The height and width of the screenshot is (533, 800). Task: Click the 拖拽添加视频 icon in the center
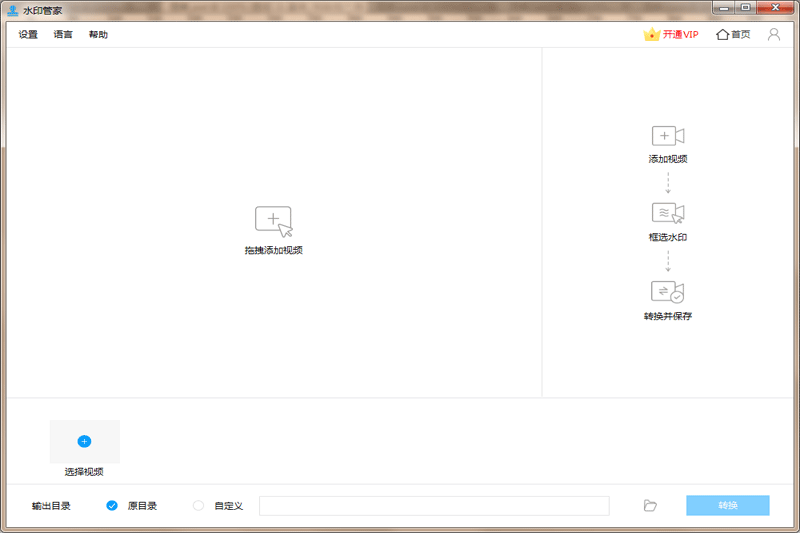point(273,221)
